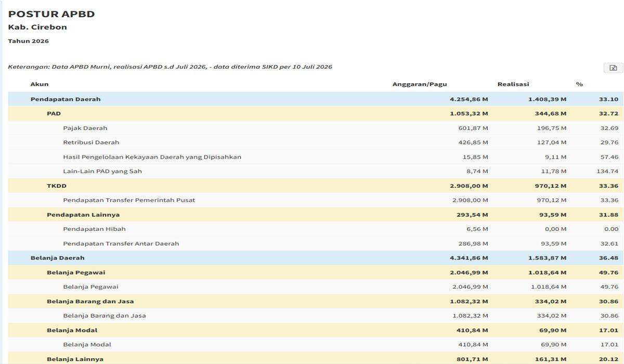Viewport: 624px width, 364px height.
Task: Click the bold Belanja Modal heading
Action: 72,330
